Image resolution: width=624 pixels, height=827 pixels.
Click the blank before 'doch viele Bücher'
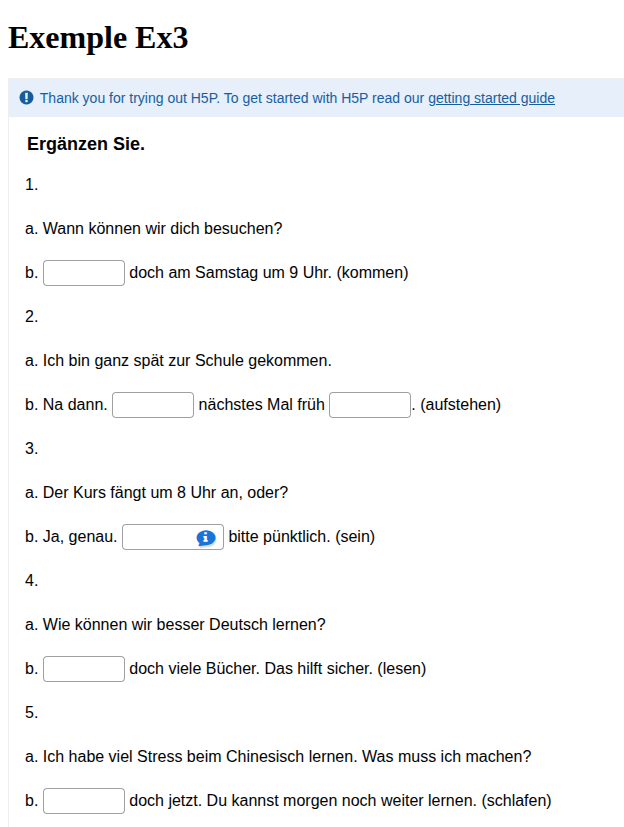pos(84,669)
